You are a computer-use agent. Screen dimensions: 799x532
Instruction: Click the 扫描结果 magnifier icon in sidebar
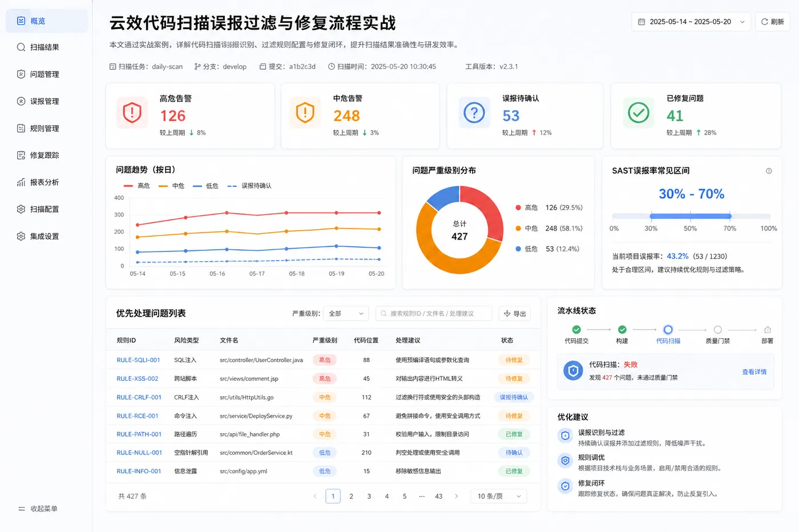21,47
